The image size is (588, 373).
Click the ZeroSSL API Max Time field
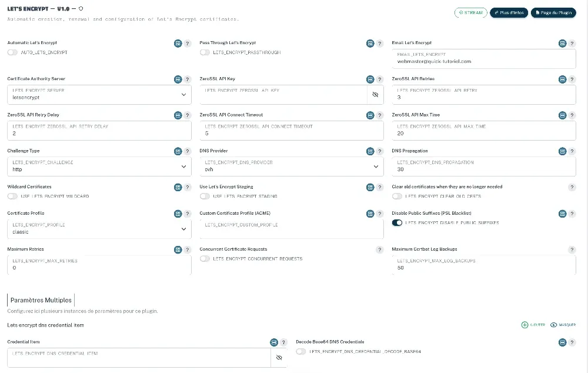coord(484,131)
